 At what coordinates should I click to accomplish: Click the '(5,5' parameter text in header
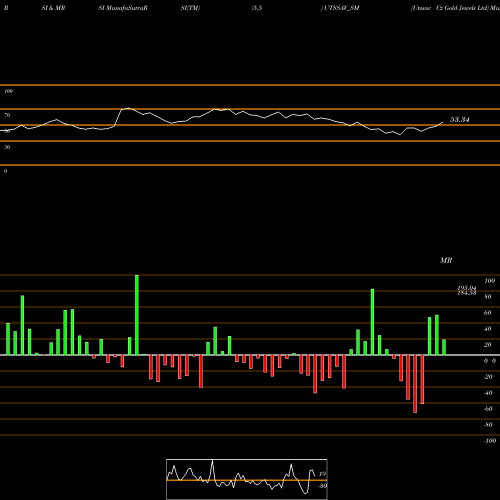(x=257, y=8)
